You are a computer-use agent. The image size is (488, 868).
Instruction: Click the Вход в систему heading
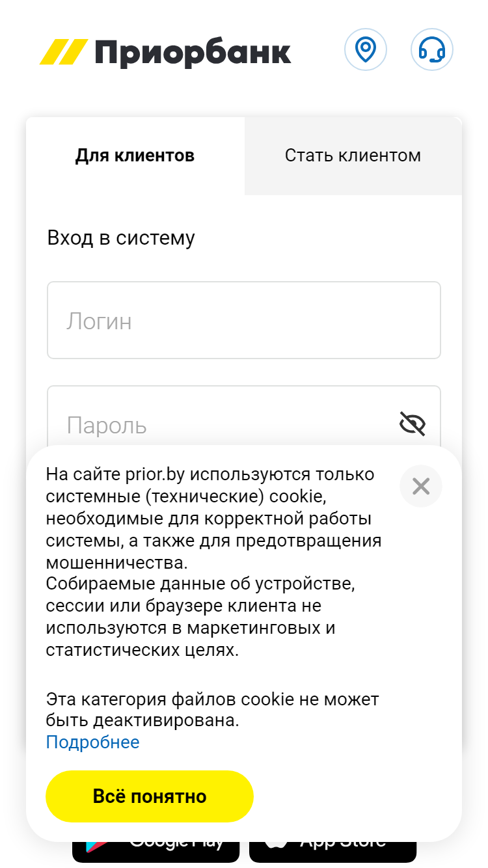click(x=121, y=238)
